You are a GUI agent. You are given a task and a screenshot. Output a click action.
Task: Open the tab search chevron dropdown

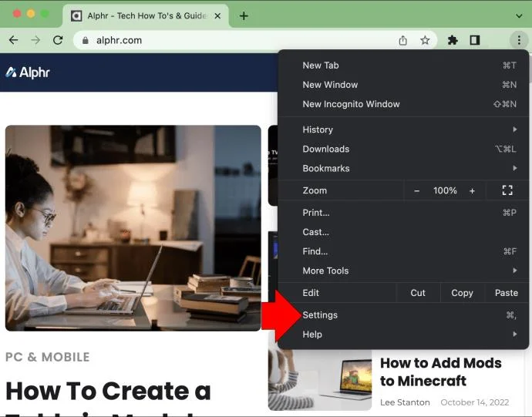518,15
